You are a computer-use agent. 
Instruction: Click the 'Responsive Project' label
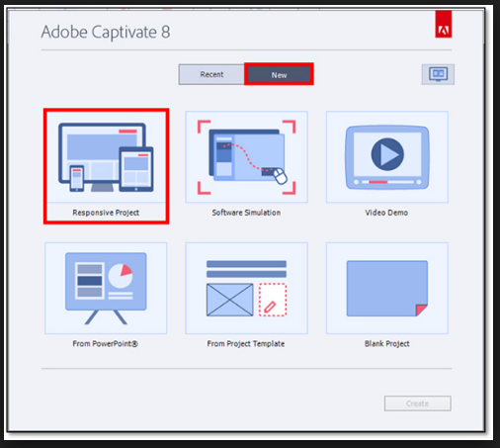point(106,213)
